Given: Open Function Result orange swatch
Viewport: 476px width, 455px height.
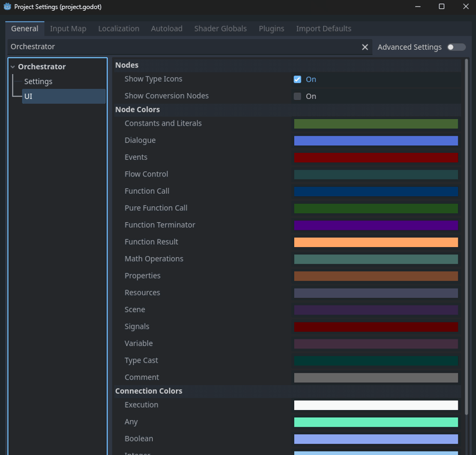Looking at the screenshot, I should (376, 242).
